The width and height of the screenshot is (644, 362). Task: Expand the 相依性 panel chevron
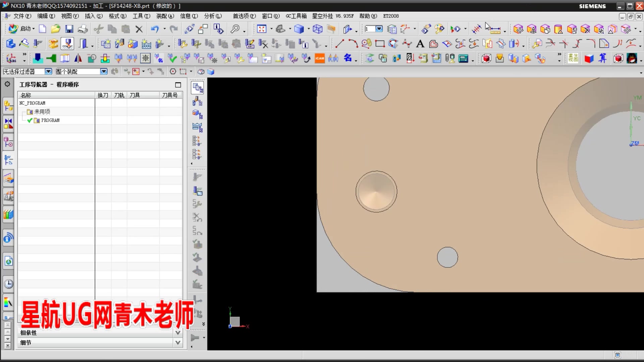(178, 333)
